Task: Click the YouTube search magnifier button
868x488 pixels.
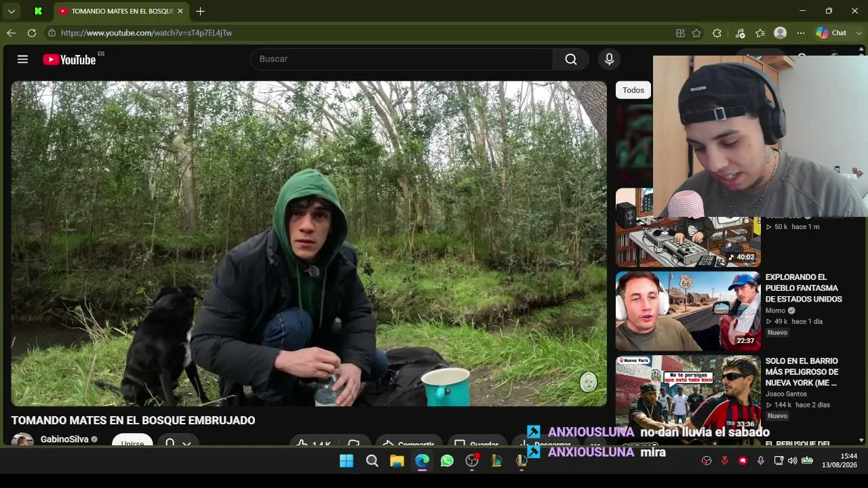Action: [571, 59]
